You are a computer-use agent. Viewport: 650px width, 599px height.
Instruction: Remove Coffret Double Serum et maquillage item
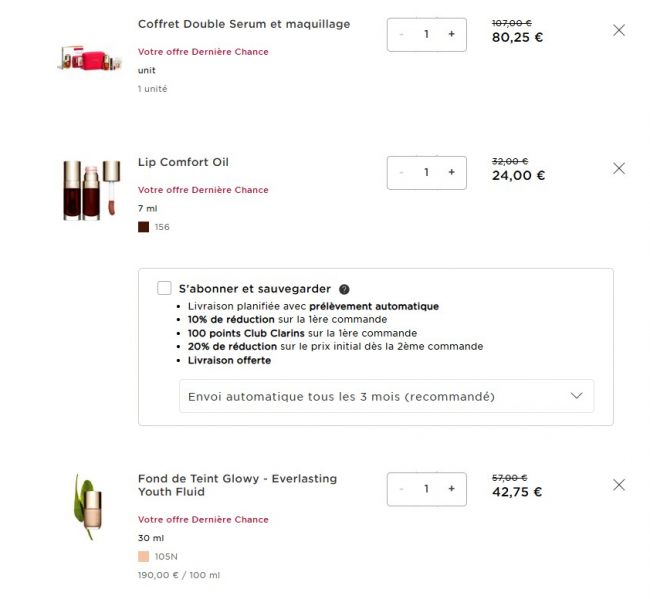(x=618, y=30)
